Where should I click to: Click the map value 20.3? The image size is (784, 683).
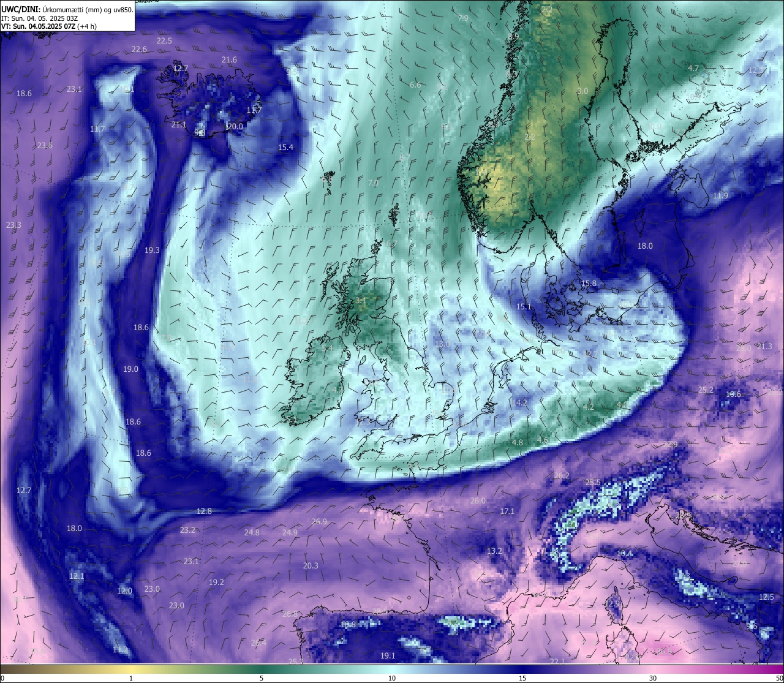[311, 565]
